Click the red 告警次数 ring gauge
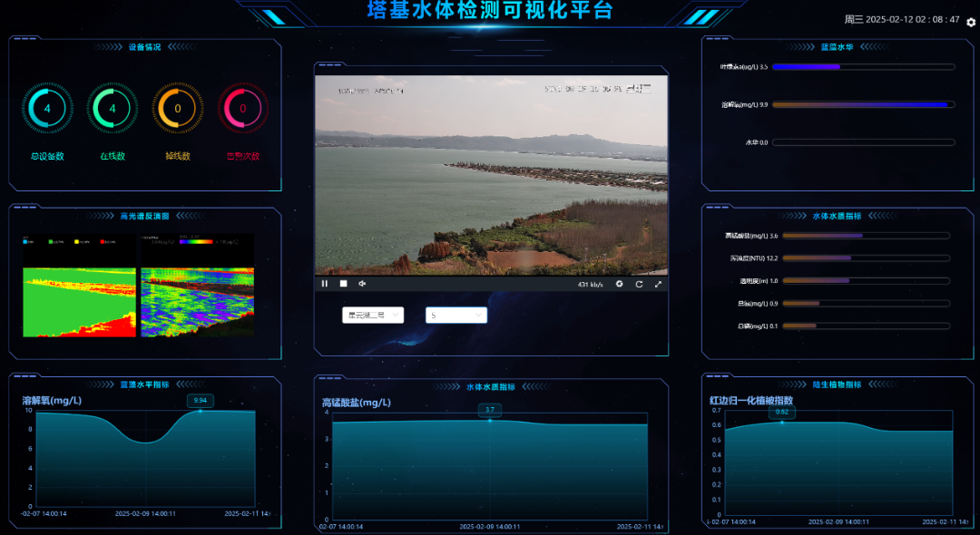Screen dimensions: 980x535 click(243, 109)
